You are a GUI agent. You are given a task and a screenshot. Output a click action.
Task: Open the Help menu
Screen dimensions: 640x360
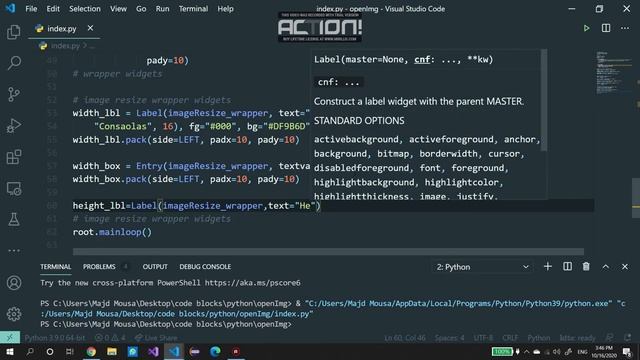point(225,9)
